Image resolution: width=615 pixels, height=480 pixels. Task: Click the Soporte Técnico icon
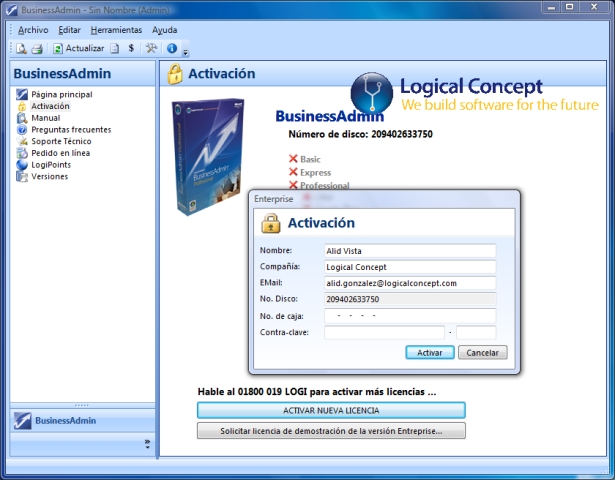(x=22, y=141)
